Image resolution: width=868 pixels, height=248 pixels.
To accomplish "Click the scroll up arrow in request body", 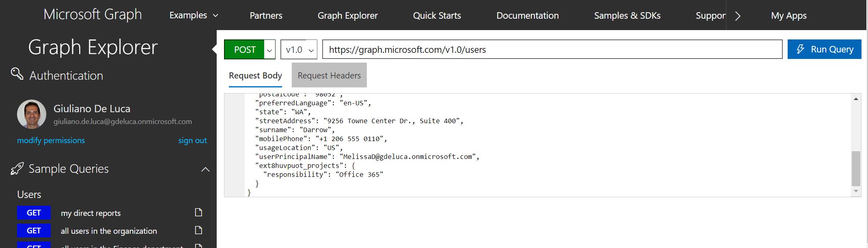I will [856, 99].
